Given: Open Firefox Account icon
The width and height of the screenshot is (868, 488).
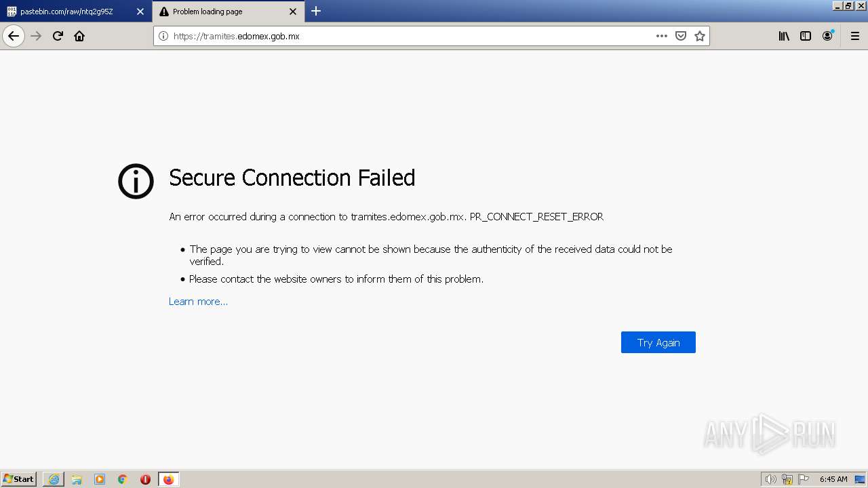Looking at the screenshot, I should (827, 36).
